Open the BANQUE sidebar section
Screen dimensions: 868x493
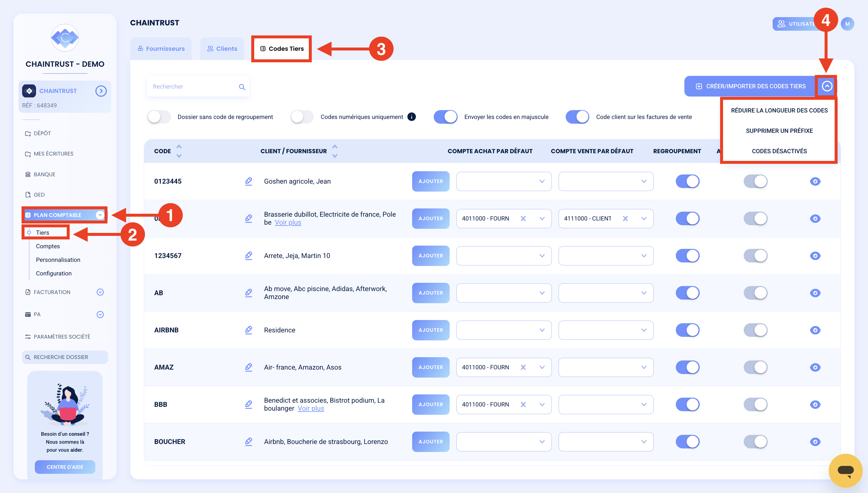tap(44, 174)
